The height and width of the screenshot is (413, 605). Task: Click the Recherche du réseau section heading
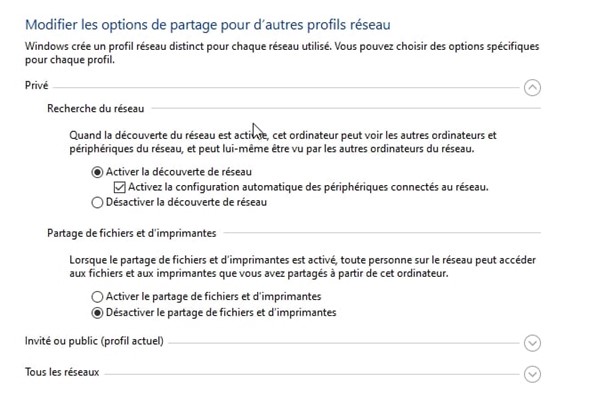click(x=93, y=108)
